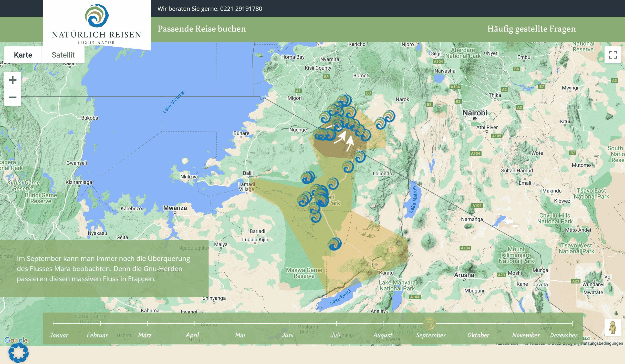625x364 pixels.
Task: Click the Narok town label
Action: (402, 99)
